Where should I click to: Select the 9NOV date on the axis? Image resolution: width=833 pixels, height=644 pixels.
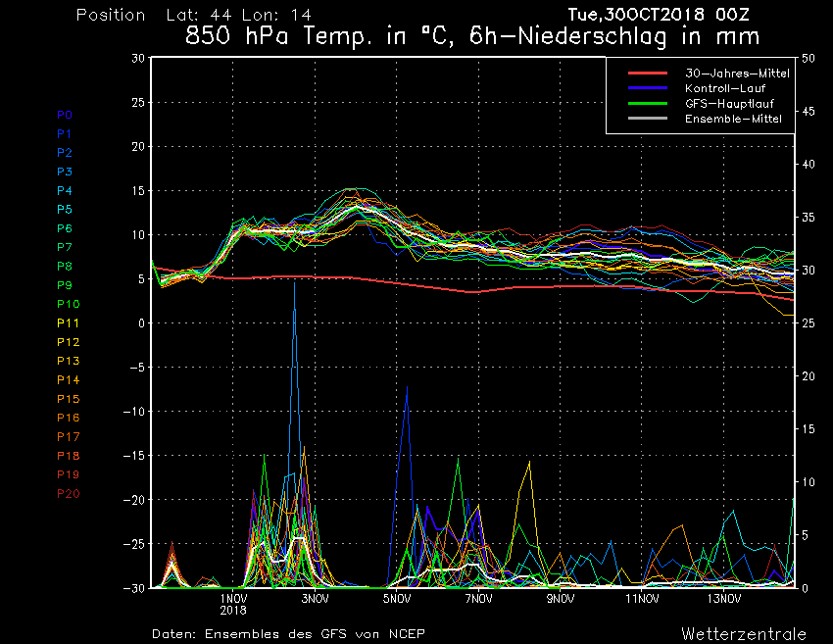tap(560, 598)
